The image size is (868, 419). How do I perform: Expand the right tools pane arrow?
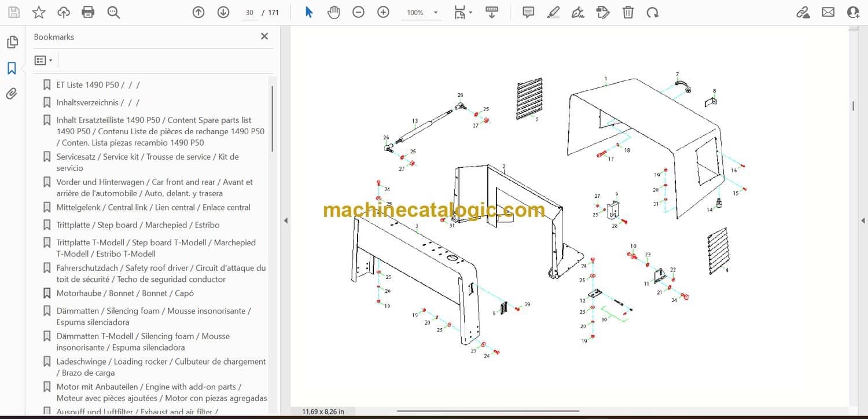pos(863,220)
